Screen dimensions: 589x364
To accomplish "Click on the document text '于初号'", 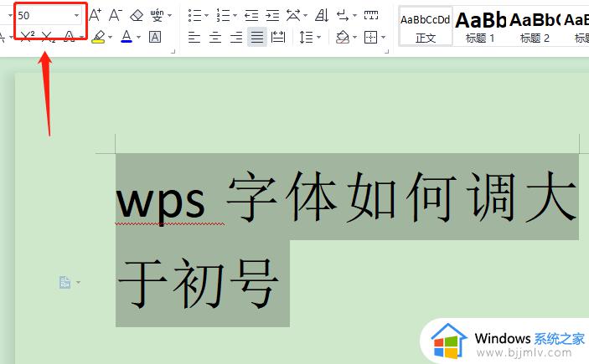I will [x=199, y=284].
